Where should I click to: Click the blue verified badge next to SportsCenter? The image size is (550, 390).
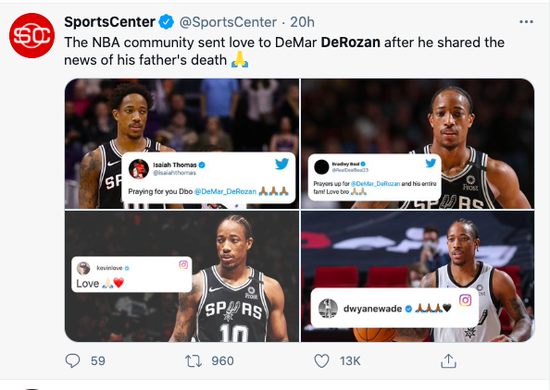pyautogui.click(x=166, y=22)
